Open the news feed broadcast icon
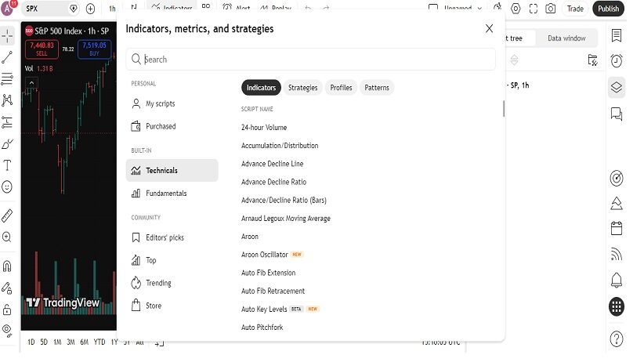This screenshot has width=644, height=362. (617, 255)
